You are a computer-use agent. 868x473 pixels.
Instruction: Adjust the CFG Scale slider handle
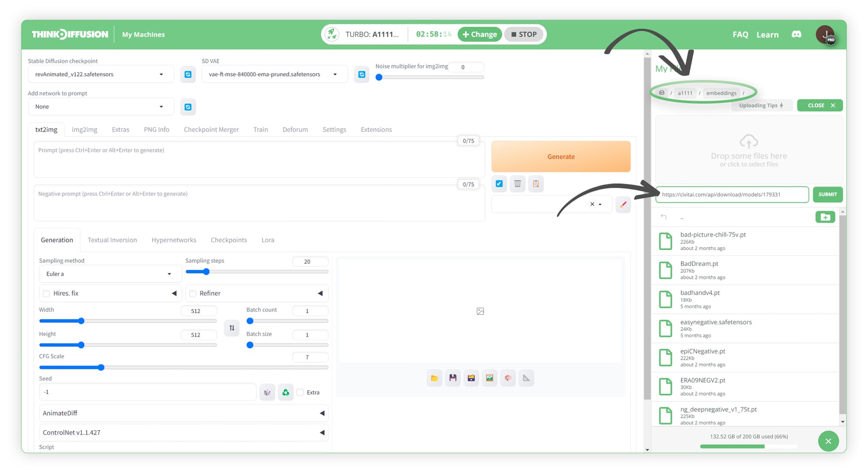coord(101,367)
